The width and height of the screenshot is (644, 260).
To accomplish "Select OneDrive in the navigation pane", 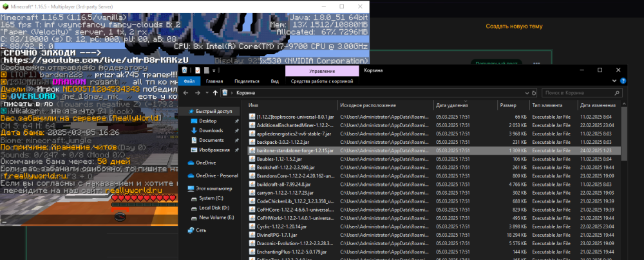I will 202,163.
